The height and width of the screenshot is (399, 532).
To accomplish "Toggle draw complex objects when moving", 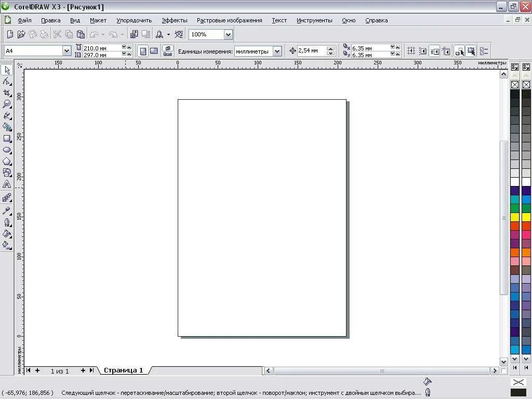I will pos(459,51).
